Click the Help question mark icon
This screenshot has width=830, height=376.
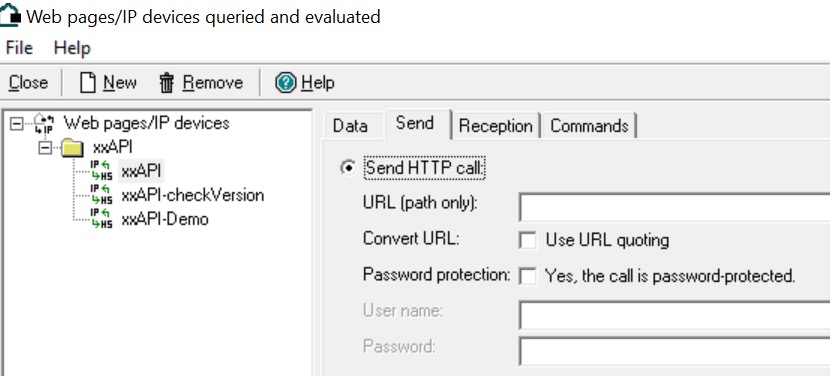pyautogui.click(x=286, y=83)
